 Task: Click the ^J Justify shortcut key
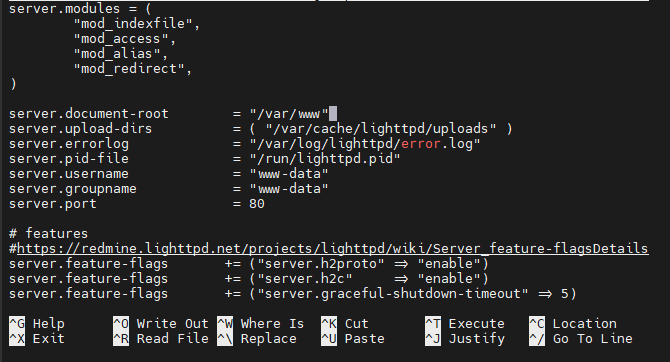click(x=464, y=338)
